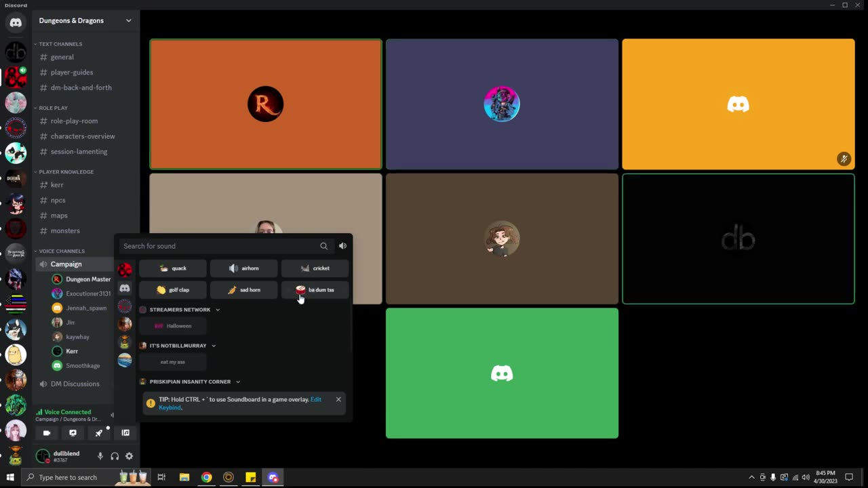Play the ba dum tss sound
868x488 pixels.
pyautogui.click(x=315, y=290)
